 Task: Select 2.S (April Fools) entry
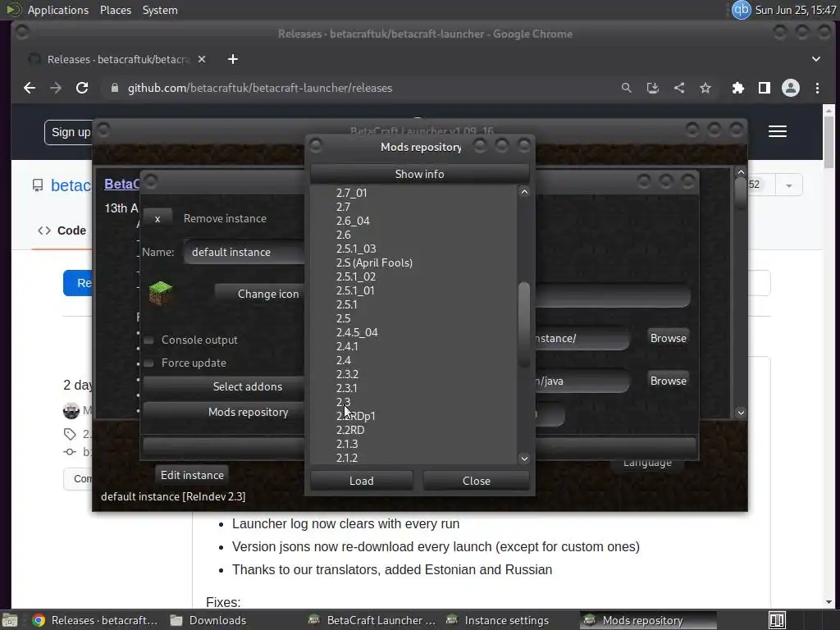(374, 262)
